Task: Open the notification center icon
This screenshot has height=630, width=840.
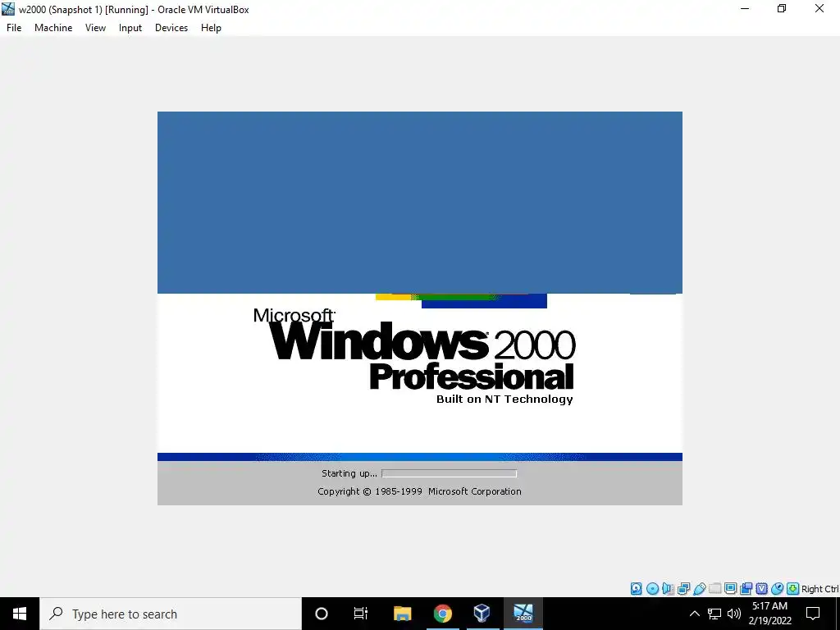Action: (813, 614)
